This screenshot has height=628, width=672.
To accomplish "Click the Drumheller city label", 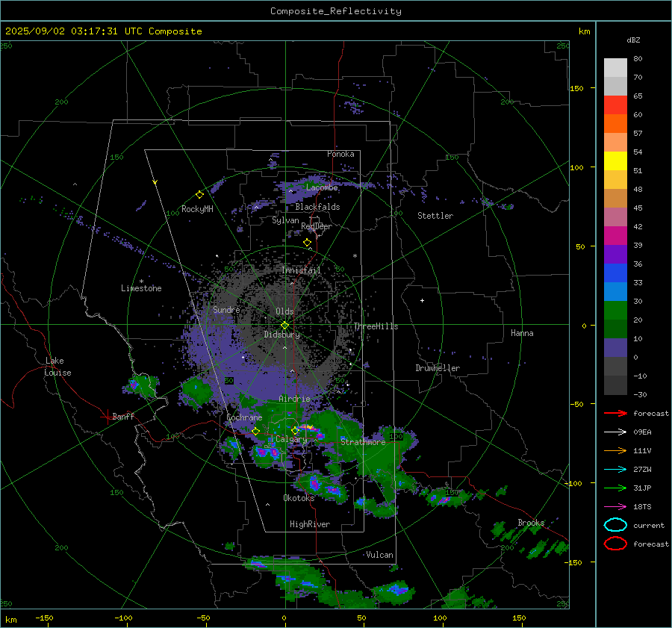I will [438, 368].
